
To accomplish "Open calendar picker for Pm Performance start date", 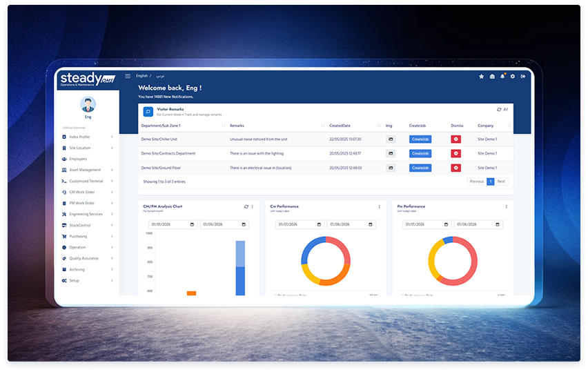I will click(x=447, y=225).
